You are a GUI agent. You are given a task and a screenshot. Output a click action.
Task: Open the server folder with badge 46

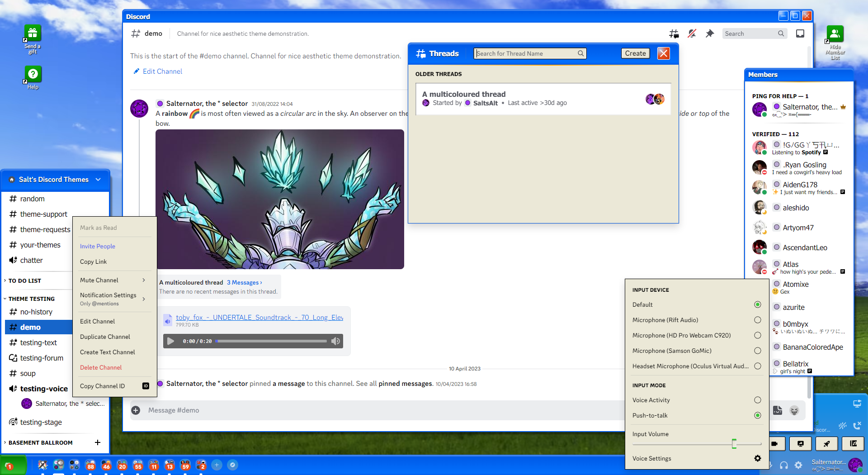106,465
